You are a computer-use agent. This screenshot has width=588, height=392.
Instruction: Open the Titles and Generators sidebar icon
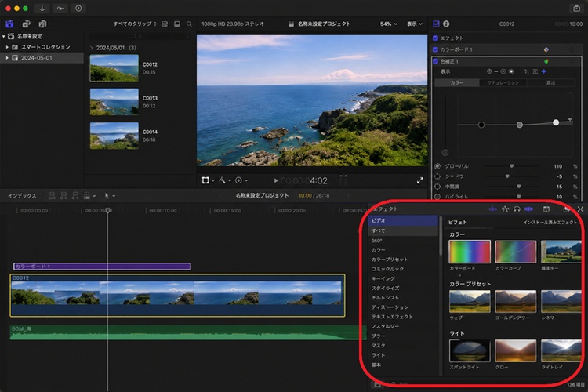pyautogui.click(x=42, y=24)
